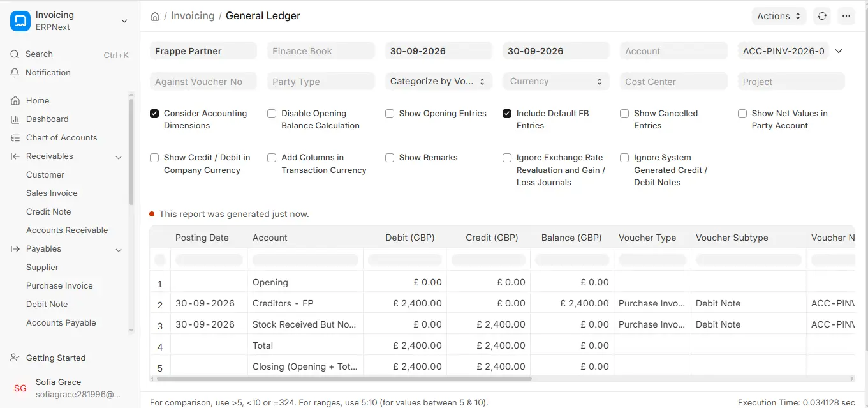Click the Creditors - FP account cell

pos(305,303)
